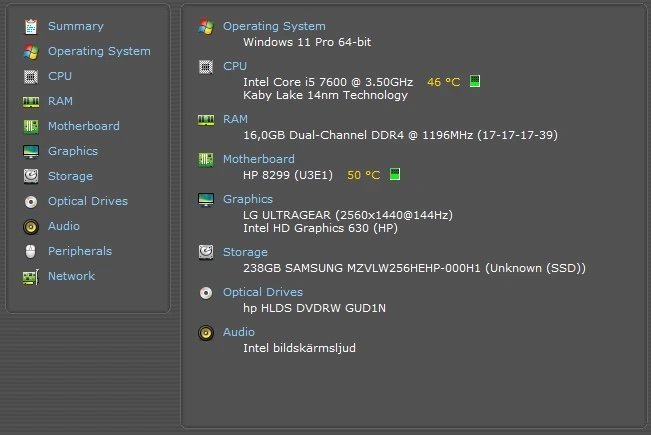Click the green CPU temperature indicator
Screen dimensions: 651x435
(475, 81)
